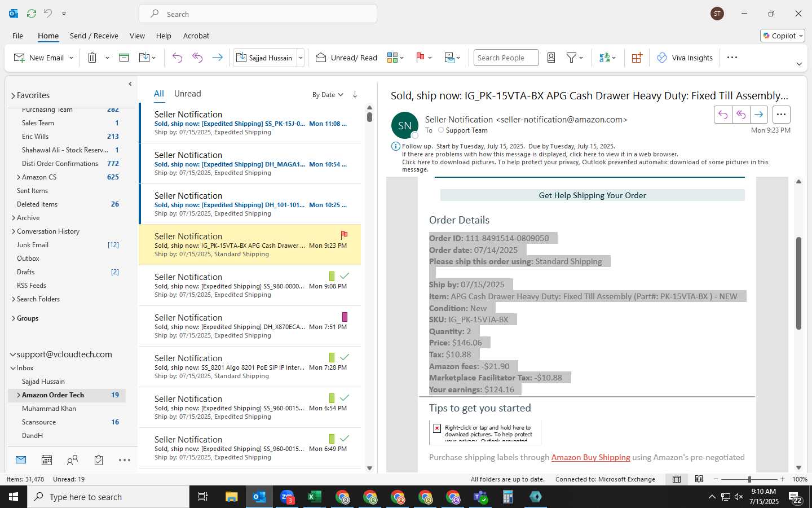Screen dimensions: 812x508
Task: Click the top Search box
Action: (x=258, y=14)
